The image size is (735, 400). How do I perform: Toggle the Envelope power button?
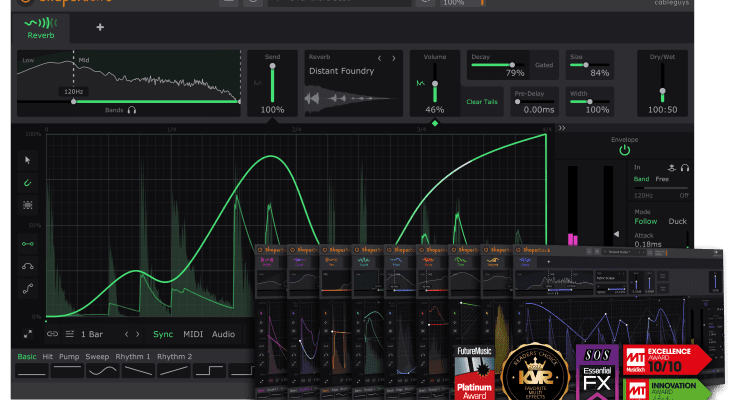tap(624, 150)
